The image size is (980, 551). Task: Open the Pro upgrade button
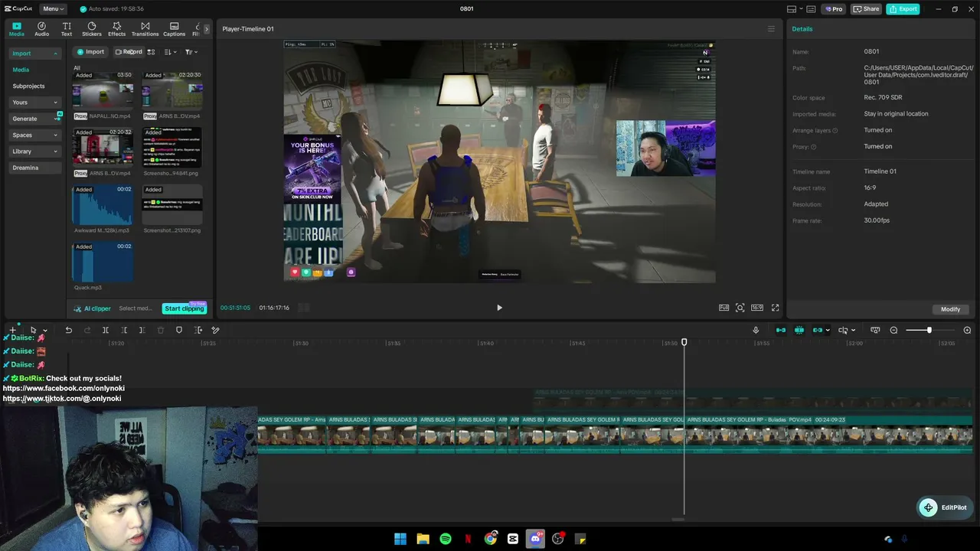point(834,9)
